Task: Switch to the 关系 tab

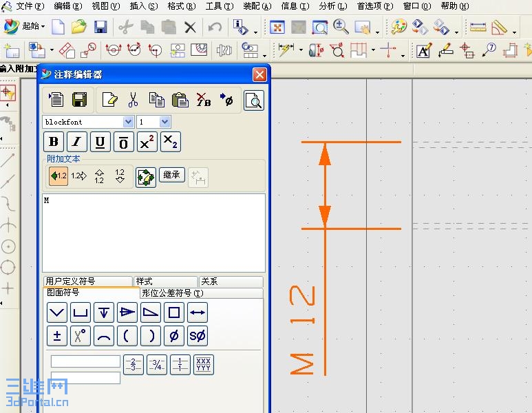Action: [x=231, y=282]
